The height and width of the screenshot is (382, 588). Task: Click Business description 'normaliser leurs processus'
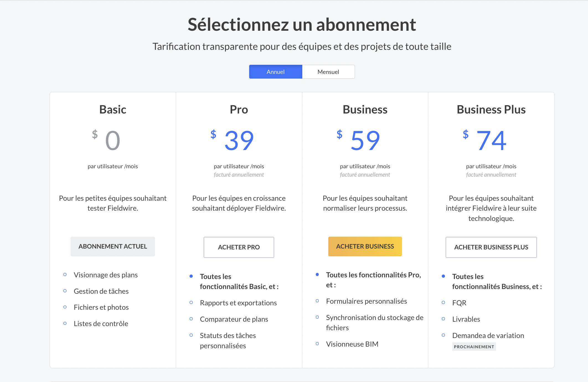365,208
